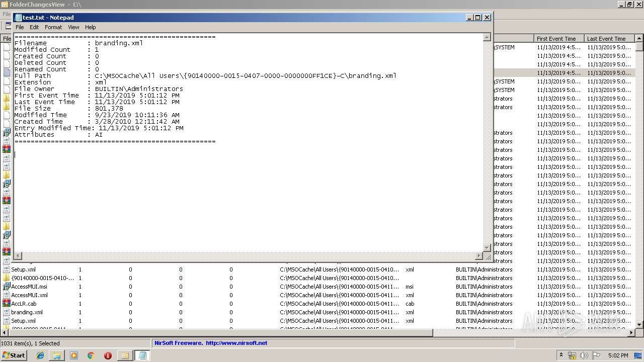This screenshot has width=644, height=362.
Task: Sort FolderChangesView by Last Event Time column
Action: pos(609,39)
